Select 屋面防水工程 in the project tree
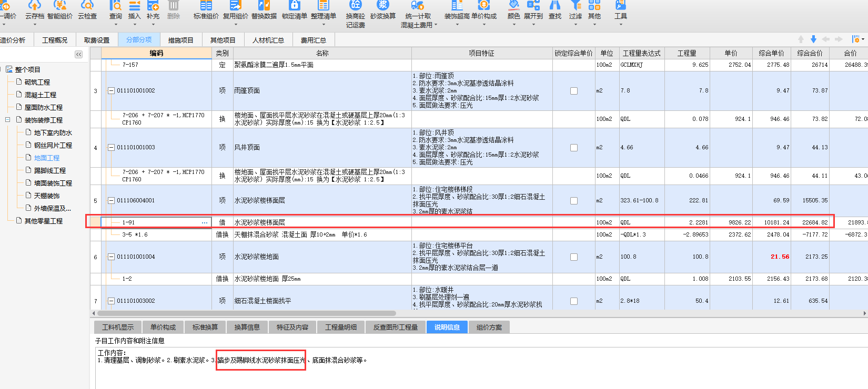The height and width of the screenshot is (389, 868). (x=44, y=107)
